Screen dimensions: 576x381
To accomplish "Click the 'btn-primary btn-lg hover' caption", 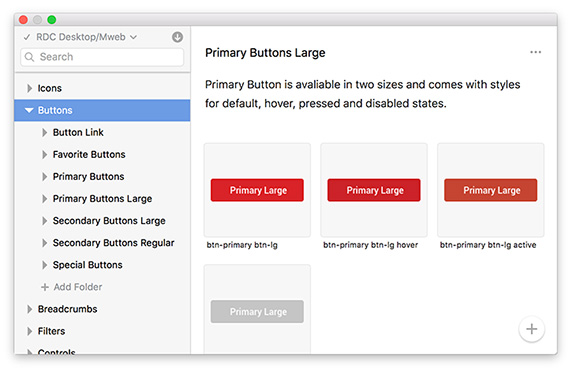I will pyautogui.click(x=370, y=245).
